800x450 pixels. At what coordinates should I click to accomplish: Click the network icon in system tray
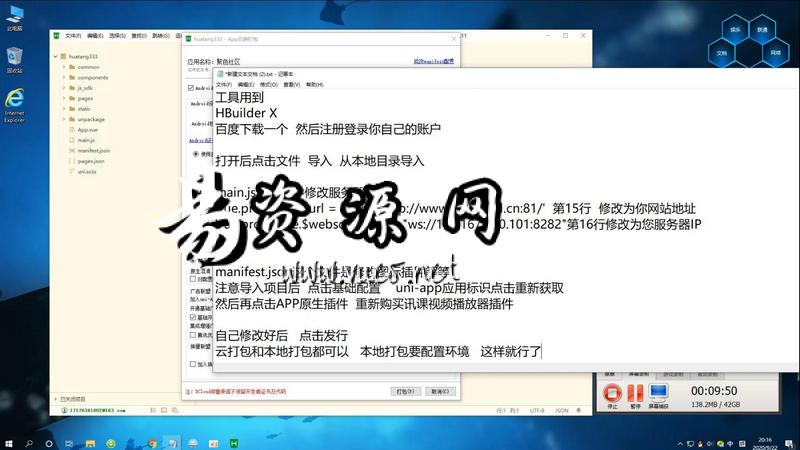(x=690, y=444)
